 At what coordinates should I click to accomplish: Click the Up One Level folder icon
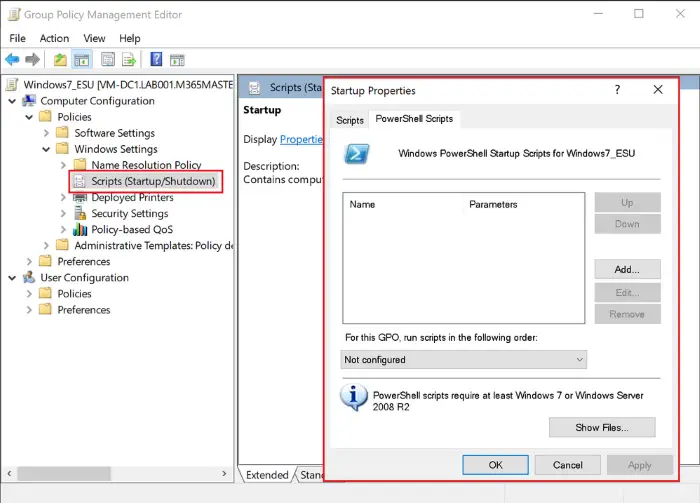click(x=60, y=59)
